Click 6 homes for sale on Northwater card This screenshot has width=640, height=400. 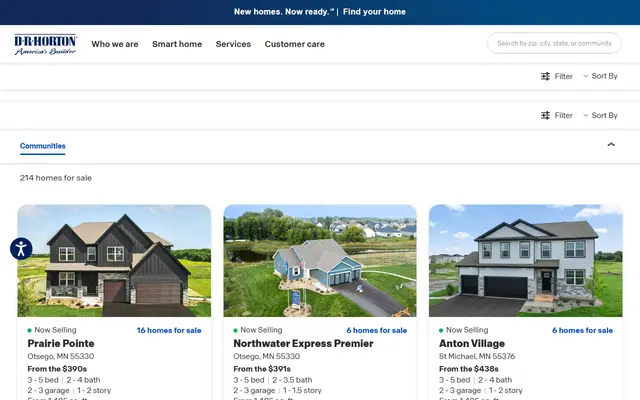click(x=377, y=330)
